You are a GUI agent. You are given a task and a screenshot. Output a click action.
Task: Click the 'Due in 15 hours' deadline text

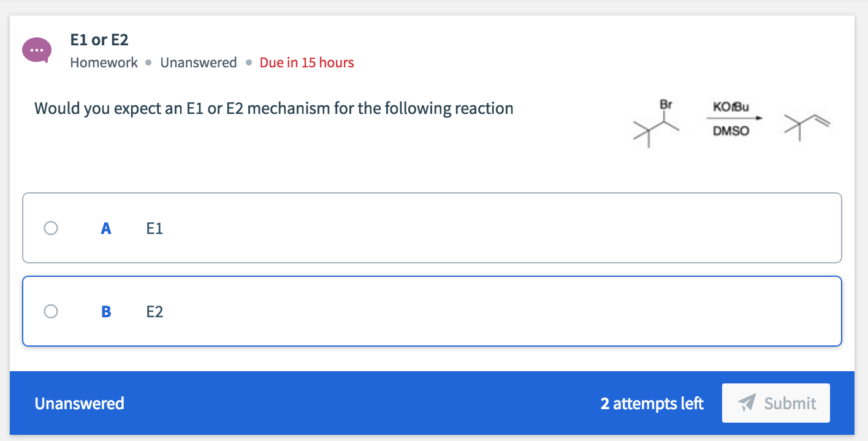306,62
